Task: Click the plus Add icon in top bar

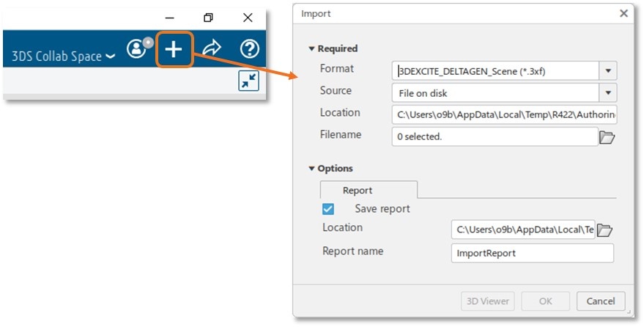Action: (174, 50)
